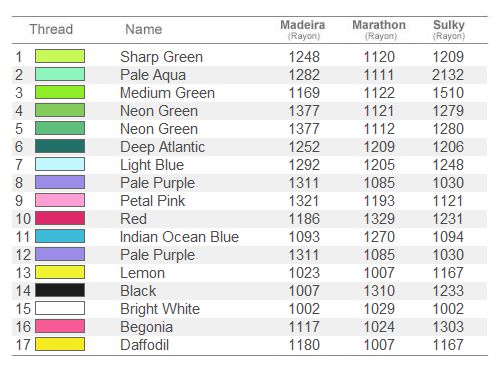This screenshot has height=366, width=500.
Task: Click the Name column header
Action: point(144,29)
